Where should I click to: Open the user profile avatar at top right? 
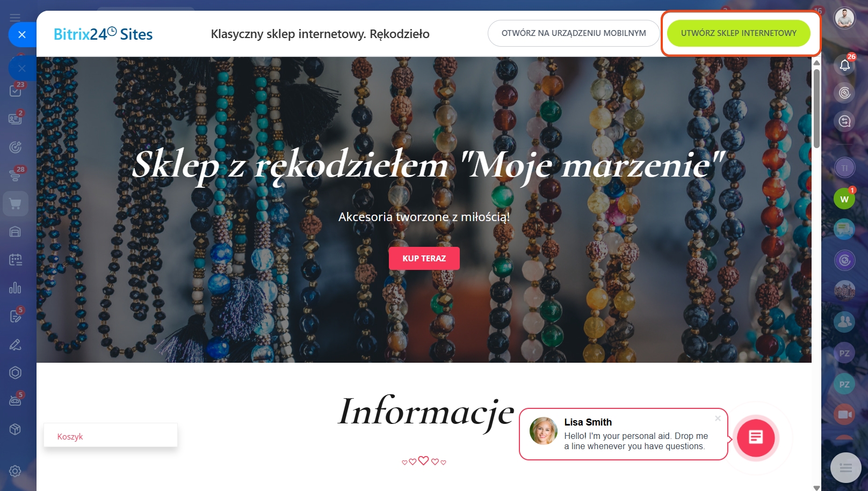pos(844,18)
